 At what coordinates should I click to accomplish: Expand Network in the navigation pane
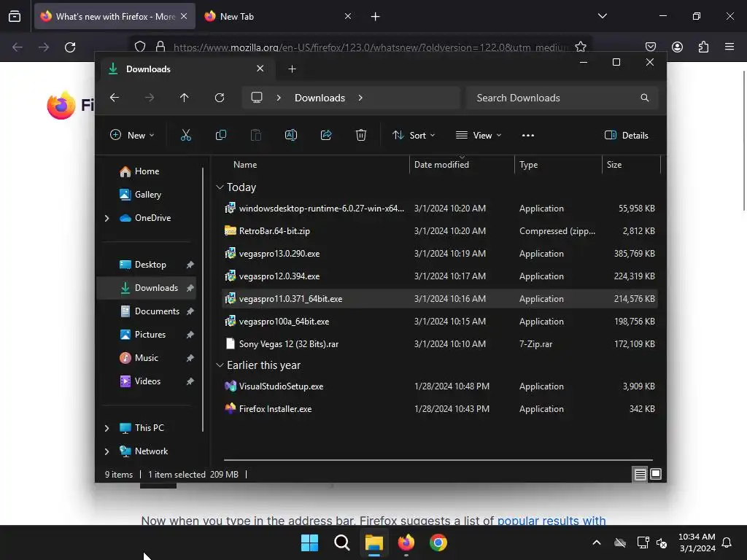(x=107, y=451)
